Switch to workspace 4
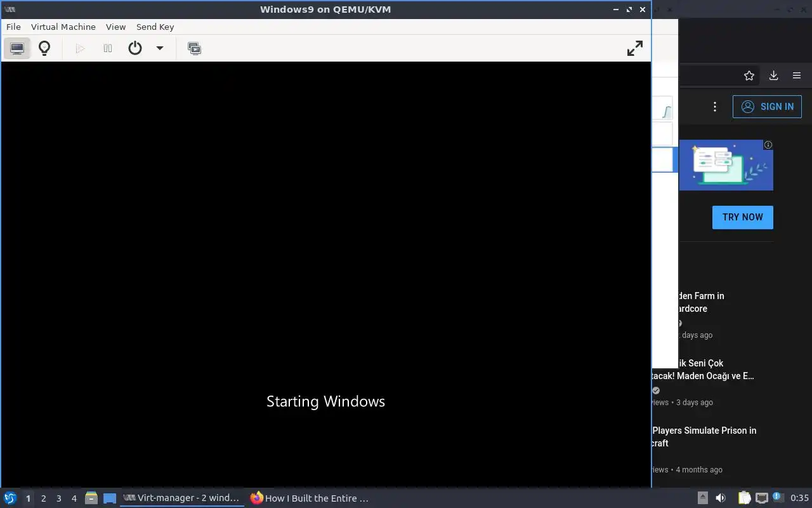 click(x=74, y=498)
